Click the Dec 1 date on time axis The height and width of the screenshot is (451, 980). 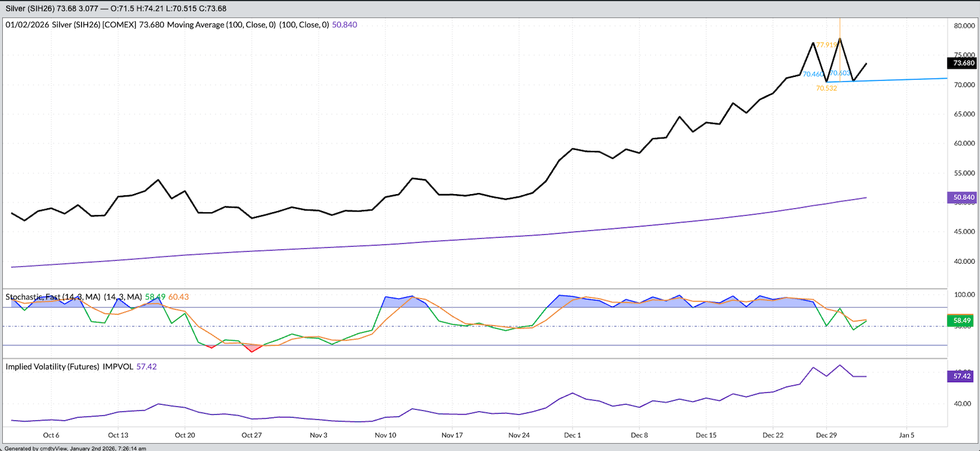click(x=572, y=435)
